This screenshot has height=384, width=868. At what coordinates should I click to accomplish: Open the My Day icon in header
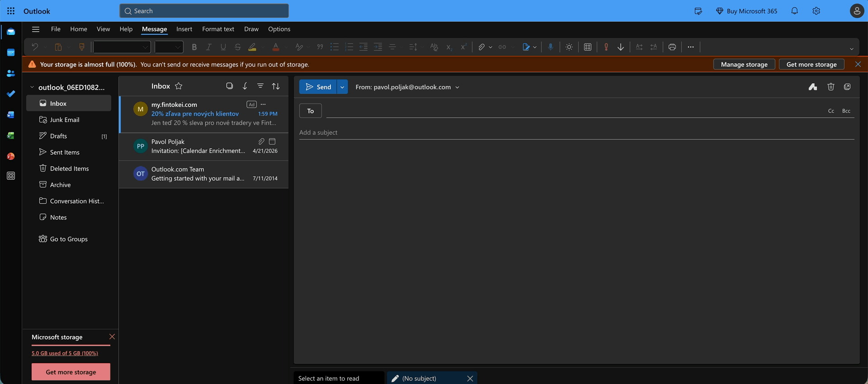coord(698,11)
